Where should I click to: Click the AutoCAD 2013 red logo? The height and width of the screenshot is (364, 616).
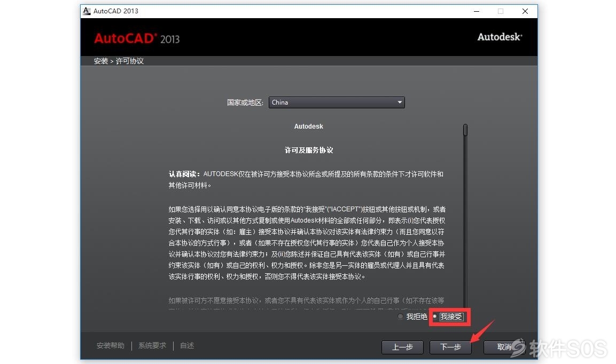137,38
